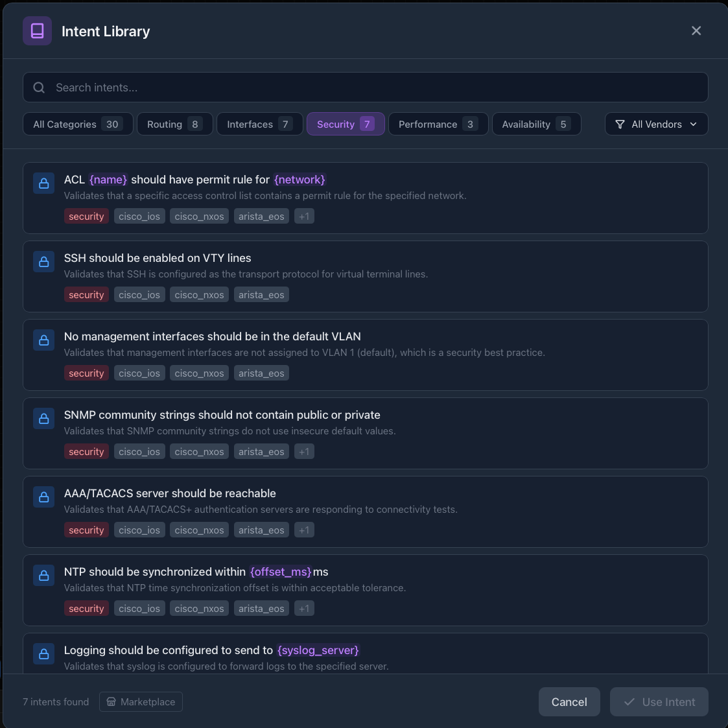Show All Categories tab
The width and height of the screenshot is (728, 728).
pyautogui.click(x=78, y=124)
